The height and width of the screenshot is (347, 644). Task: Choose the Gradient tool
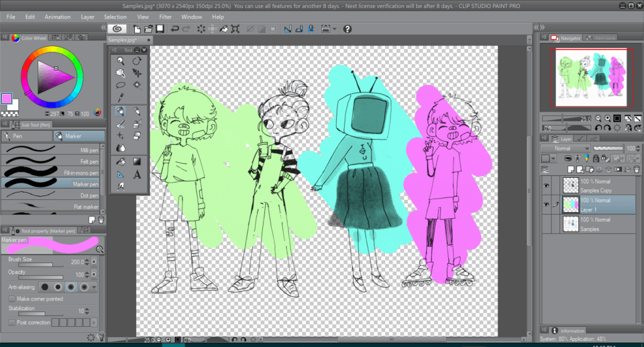[137, 162]
